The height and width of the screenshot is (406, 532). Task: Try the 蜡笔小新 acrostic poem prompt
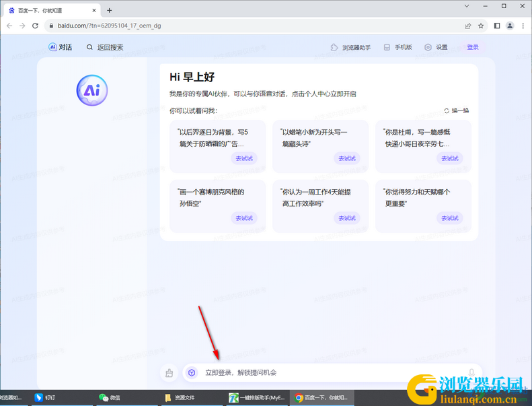(347, 158)
